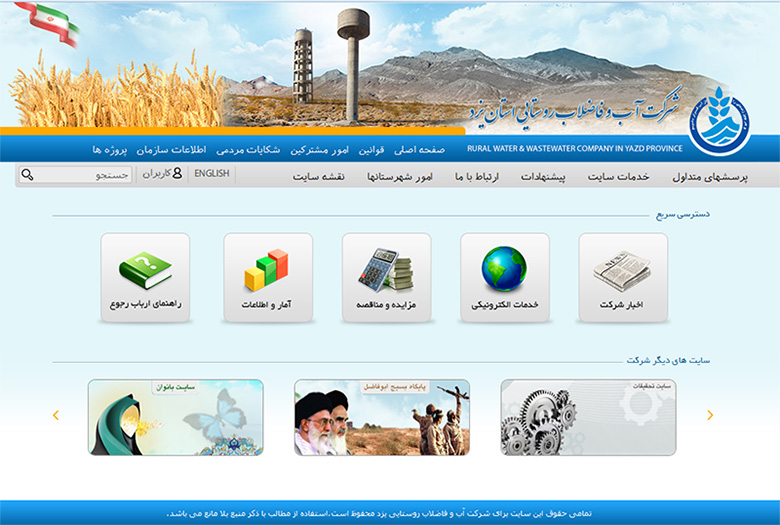This screenshot has width=780, height=525.
Task: Switch language to ENGLISH
Action: coord(211,174)
